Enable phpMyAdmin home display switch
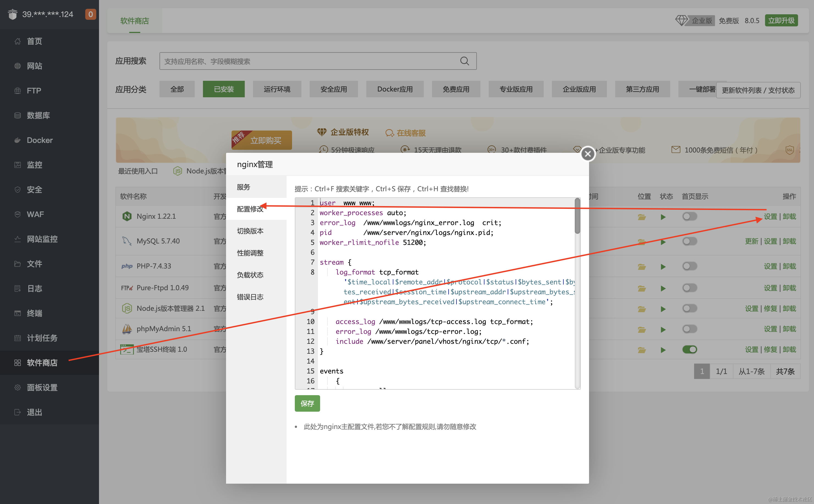 689,329
